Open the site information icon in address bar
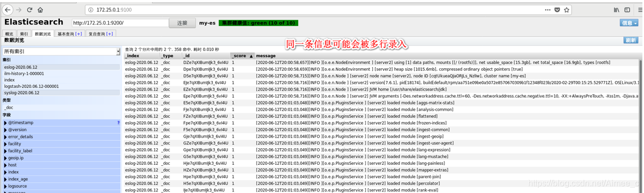The height and width of the screenshot is (193, 644). (x=90, y=10)
